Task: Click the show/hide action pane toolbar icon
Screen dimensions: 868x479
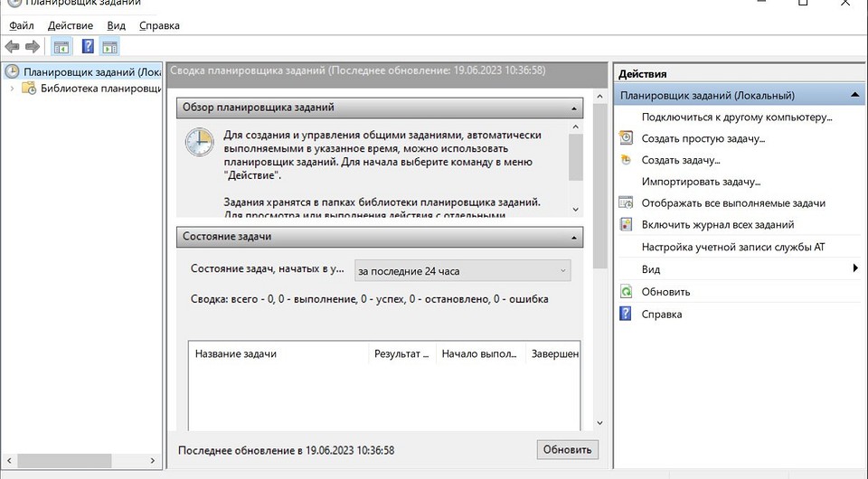Action: coord(110,46)
